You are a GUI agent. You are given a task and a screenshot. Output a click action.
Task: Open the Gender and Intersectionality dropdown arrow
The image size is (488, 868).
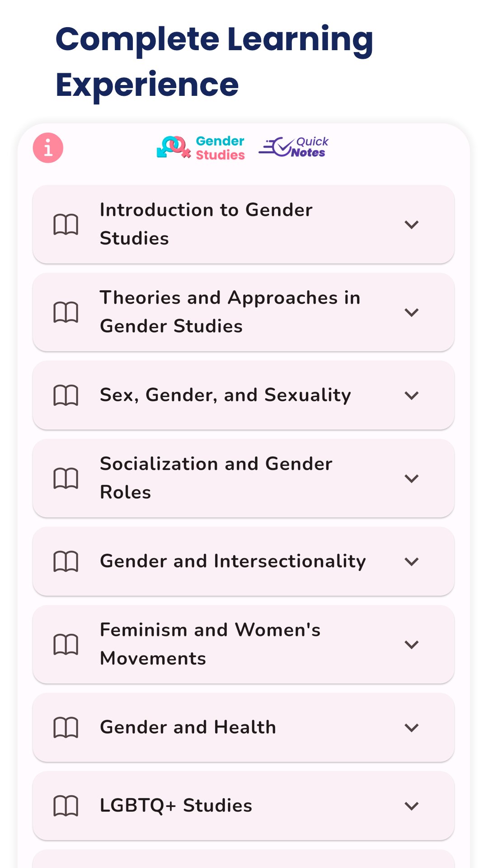(412, 562)
